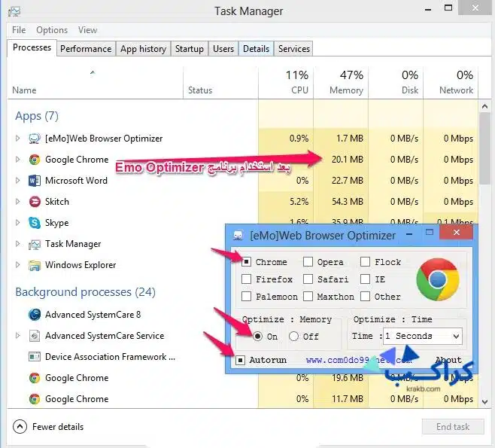This screenshot has width=495, height=448.
Task: Click the Advanced SystemCare Service icon
Action: 35,336
